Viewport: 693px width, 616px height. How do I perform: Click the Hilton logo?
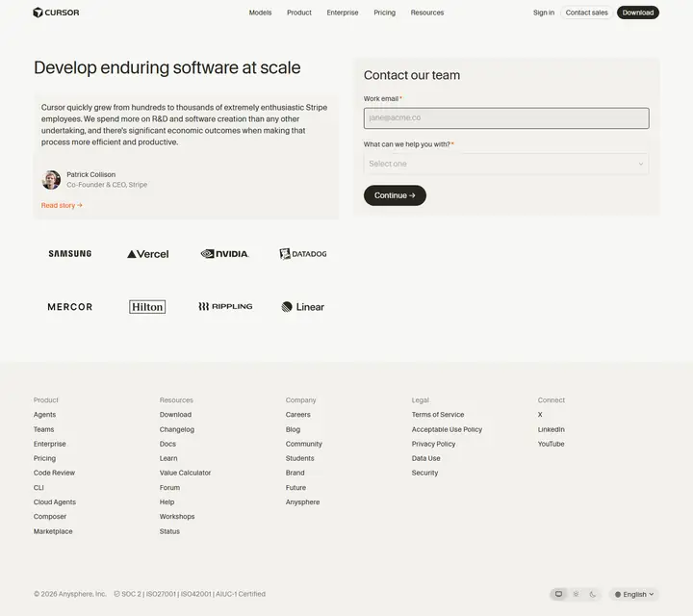pos(147,307)
